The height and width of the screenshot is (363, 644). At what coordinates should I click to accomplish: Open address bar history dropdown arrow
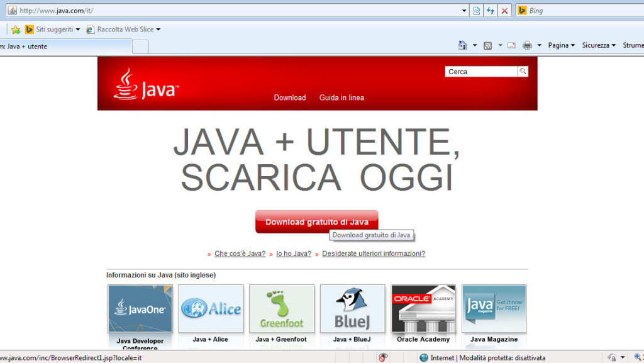(x=464, y=11)
